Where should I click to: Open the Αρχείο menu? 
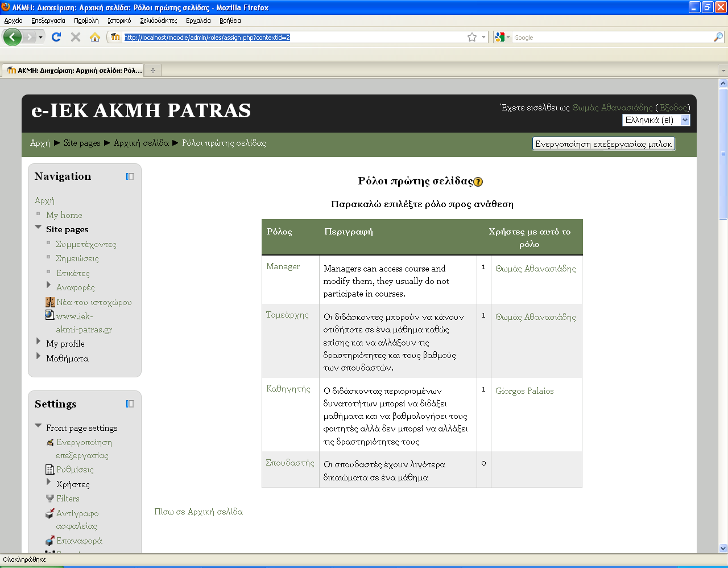coord(14,20)
